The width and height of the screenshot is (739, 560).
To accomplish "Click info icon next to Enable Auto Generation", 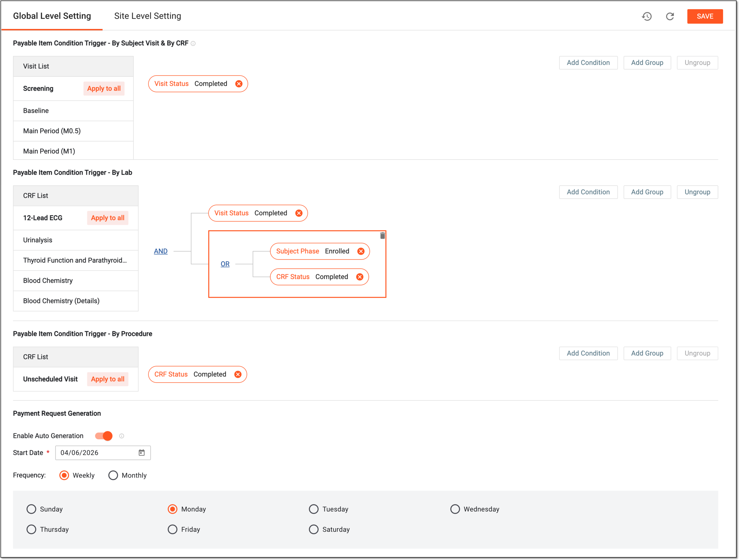I will click(x=121, y=436).
